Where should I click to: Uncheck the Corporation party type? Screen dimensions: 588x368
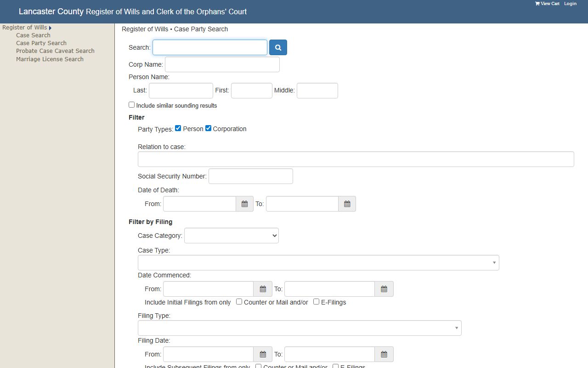208,128
